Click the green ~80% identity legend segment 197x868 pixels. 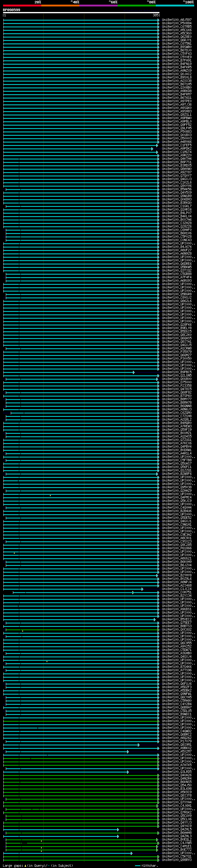(x=137, y=6)
